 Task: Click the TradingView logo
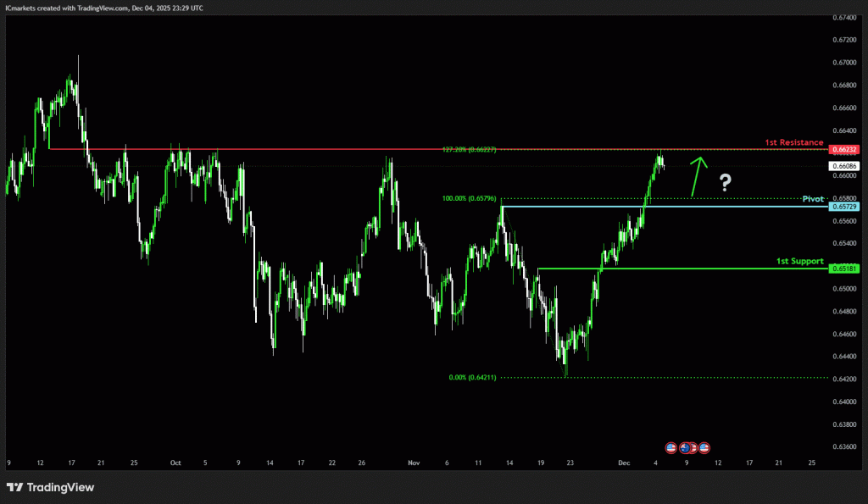click(x=50, y=487)
